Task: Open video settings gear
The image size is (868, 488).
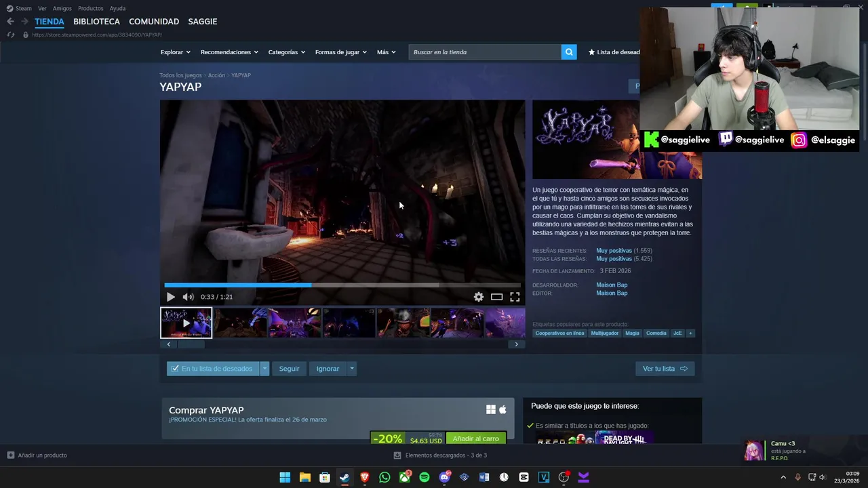Action: [x=479, y=297]
